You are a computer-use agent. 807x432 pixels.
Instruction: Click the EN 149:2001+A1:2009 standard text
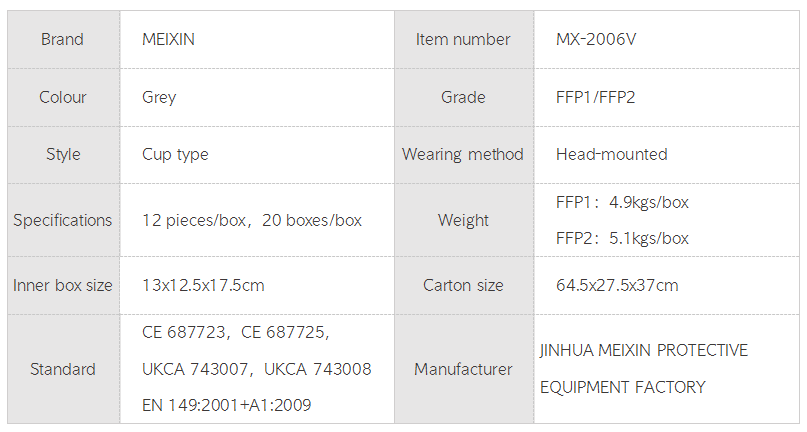pyautogui.click(x=227, y=405)
